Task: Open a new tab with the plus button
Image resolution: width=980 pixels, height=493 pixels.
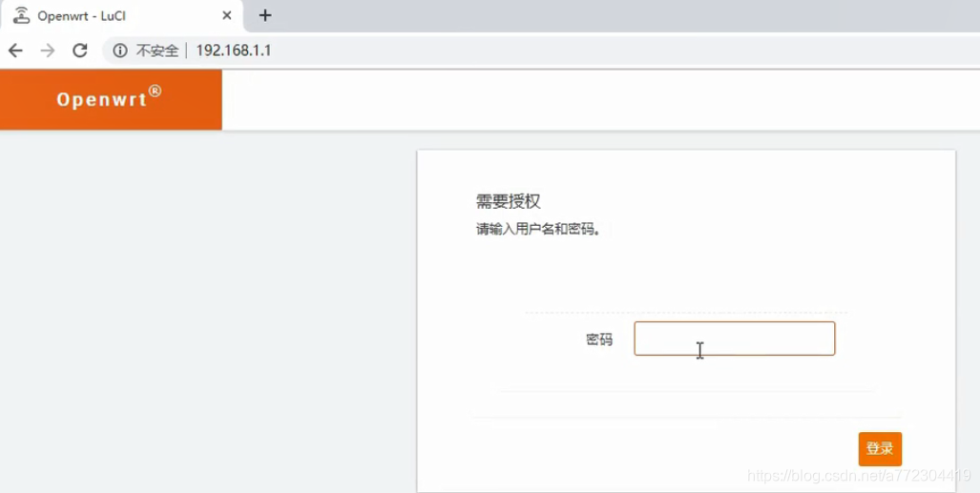Action: click(265, 15)
